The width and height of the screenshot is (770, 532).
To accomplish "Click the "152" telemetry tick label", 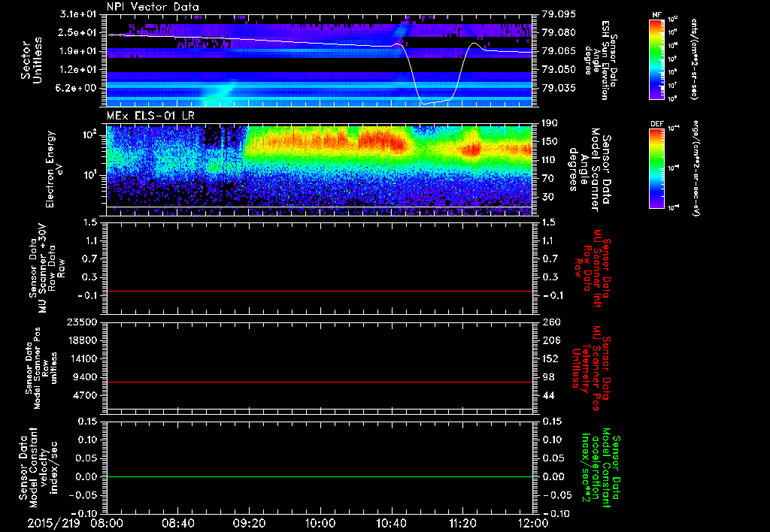I will point(550,358).
